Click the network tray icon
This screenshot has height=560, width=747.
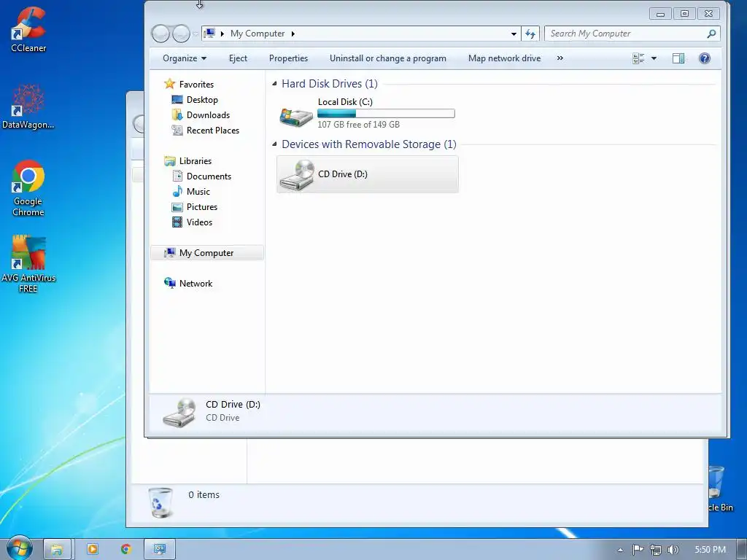656,550
